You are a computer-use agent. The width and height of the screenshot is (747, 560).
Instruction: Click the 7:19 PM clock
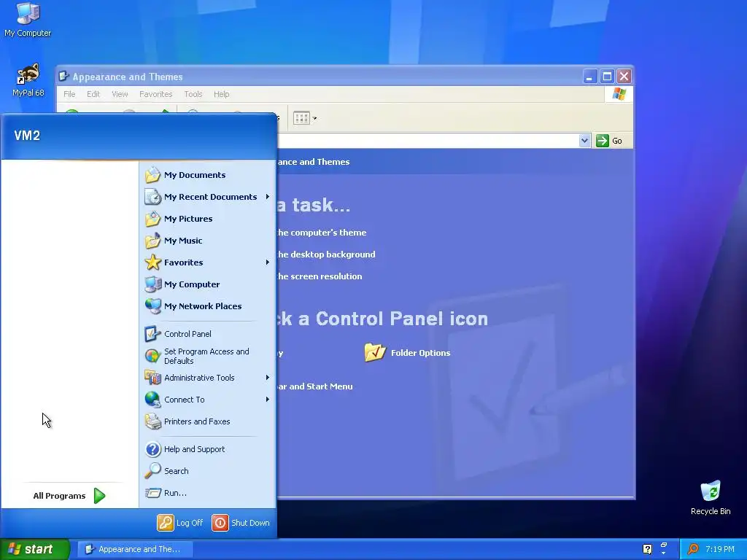click(720, 549)
